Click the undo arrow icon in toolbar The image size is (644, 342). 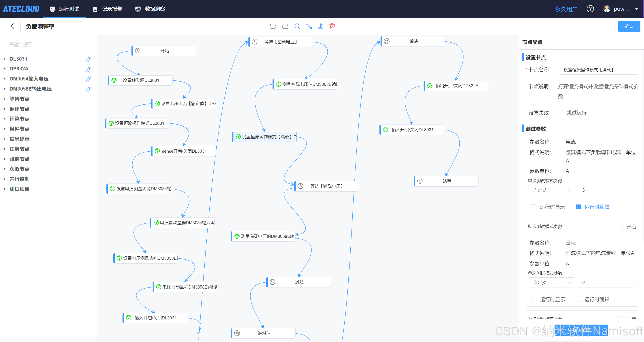(x=273, y=26)
